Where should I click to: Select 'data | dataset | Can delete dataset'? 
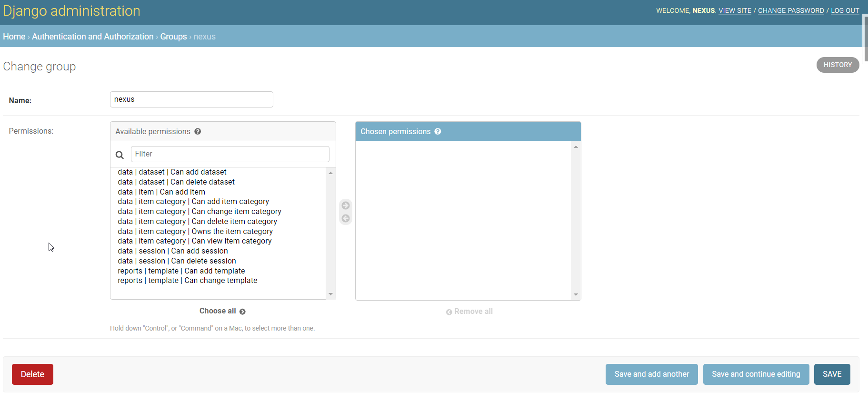[219, 182]
